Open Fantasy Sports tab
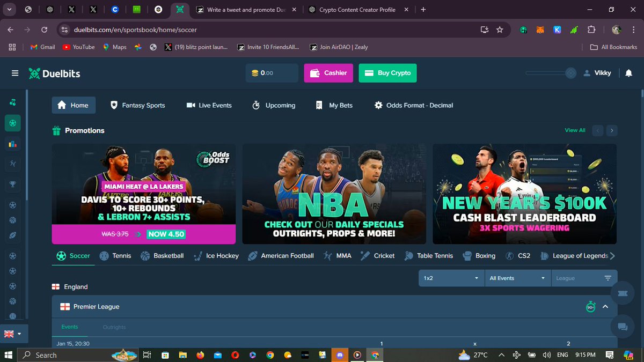Viewport: 644px width, 362px height. point(137,105)
